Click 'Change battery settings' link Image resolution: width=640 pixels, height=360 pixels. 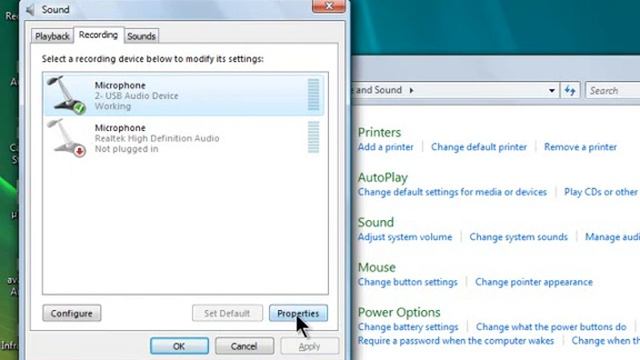point(408,327)
